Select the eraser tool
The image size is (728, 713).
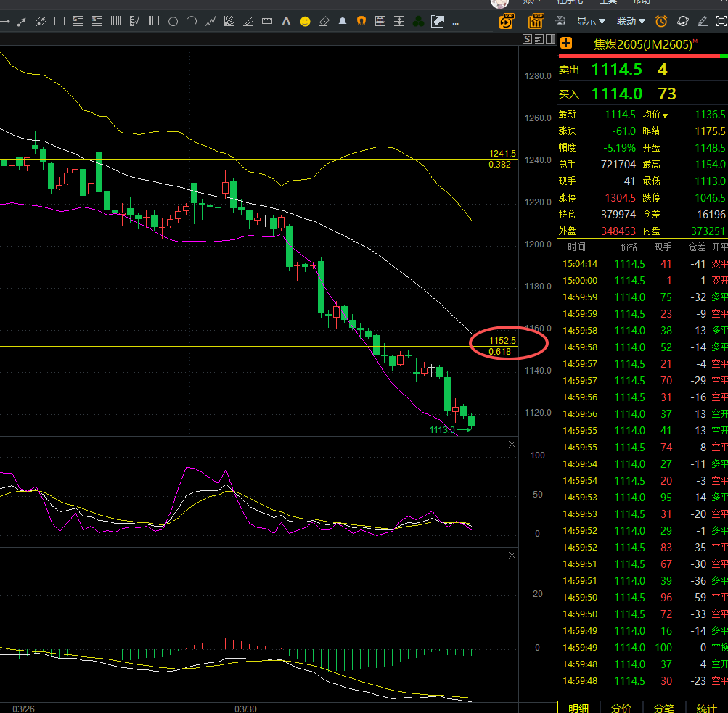tap(324, 22)
